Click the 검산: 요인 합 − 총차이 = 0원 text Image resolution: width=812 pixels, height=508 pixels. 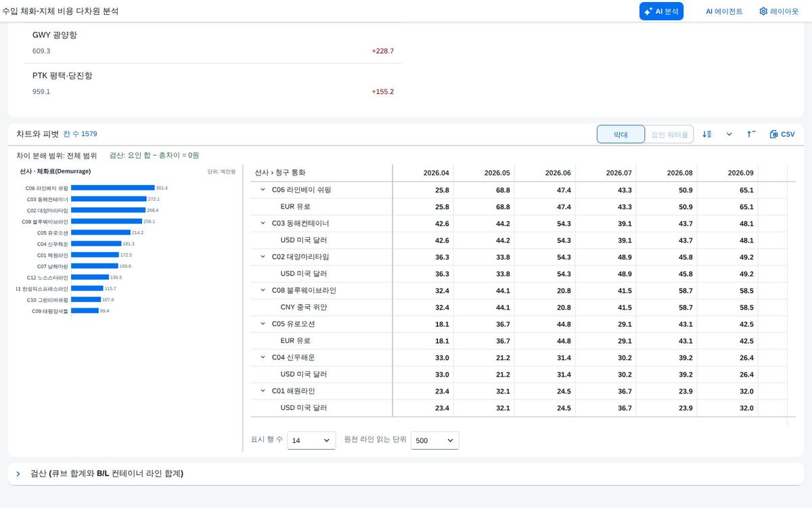coord(154,155)
